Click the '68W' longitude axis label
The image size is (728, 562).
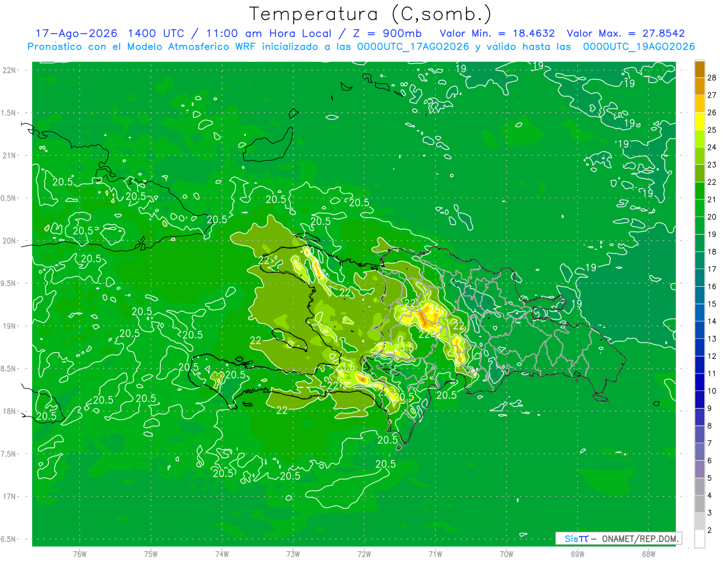coord(649,554)
